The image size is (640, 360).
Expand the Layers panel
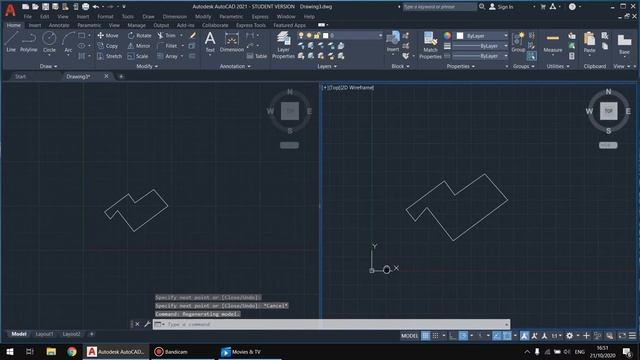pos(327,66)
